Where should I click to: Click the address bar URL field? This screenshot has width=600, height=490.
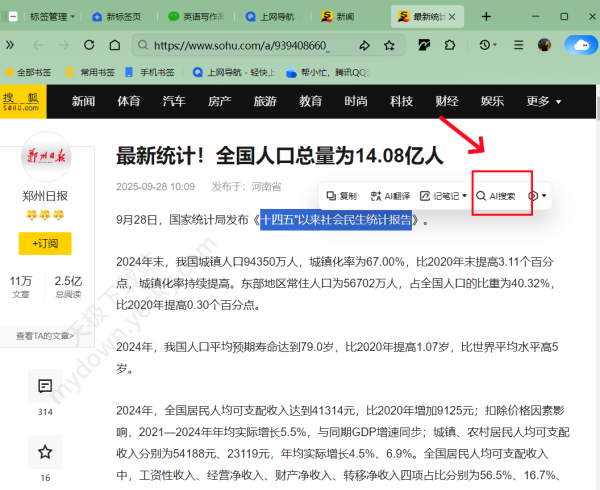pos(240,45)
